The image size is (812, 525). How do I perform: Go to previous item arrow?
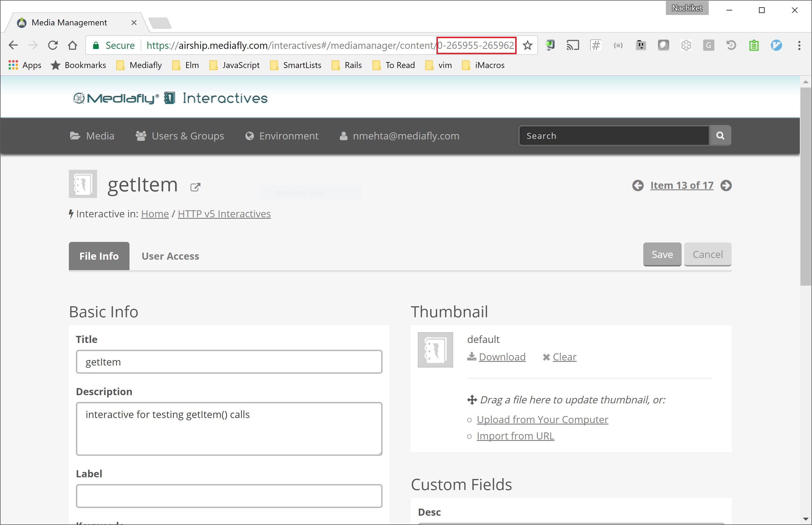coord(638,185)
